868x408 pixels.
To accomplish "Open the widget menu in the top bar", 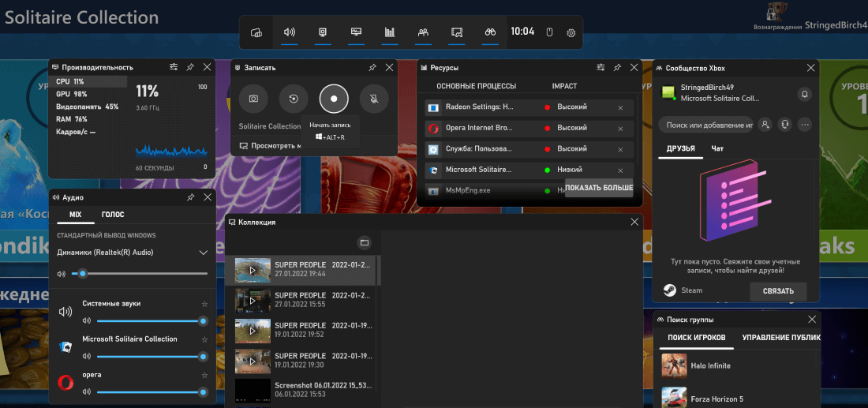I will pos(256,32).
